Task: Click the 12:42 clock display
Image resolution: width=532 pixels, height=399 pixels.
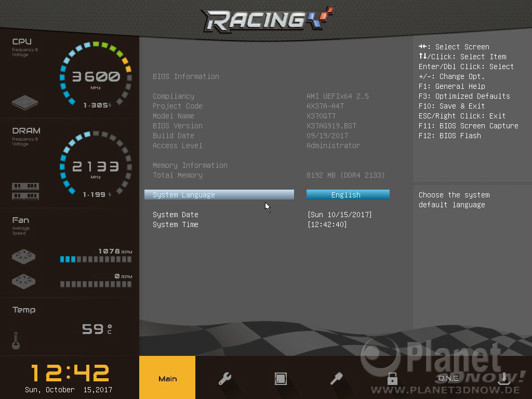Action: point(70,373)
